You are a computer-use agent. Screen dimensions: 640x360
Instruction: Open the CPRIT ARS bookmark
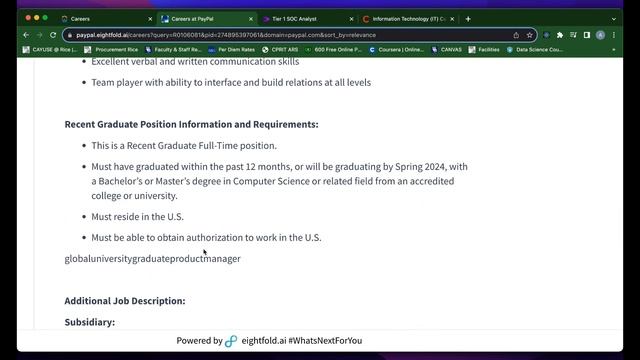[x=280, y=50]
